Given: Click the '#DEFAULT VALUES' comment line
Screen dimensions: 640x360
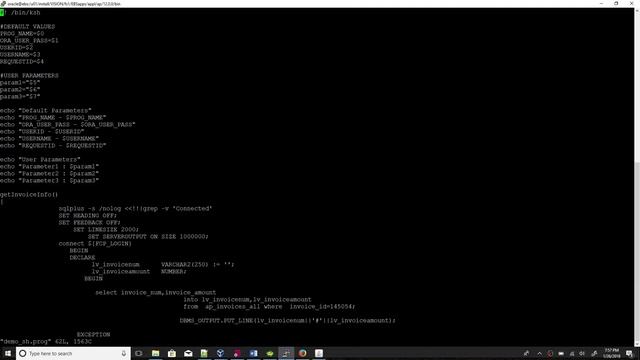Looking at the screenshot, I should click(x=27, y=27).
